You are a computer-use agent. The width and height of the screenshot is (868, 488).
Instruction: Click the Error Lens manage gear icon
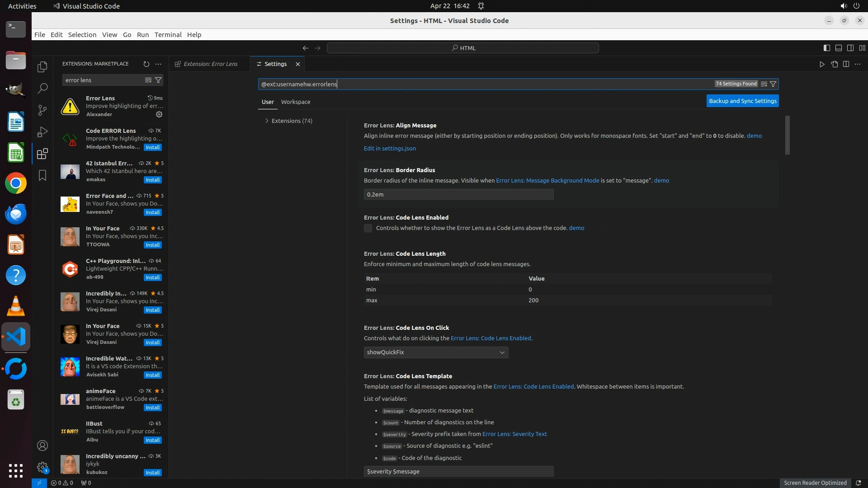159,114
